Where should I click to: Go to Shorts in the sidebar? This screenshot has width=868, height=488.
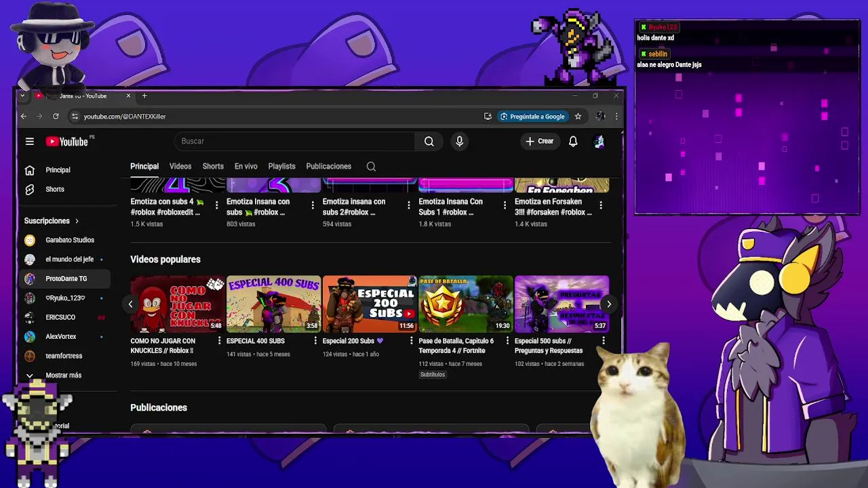[65, 190]
